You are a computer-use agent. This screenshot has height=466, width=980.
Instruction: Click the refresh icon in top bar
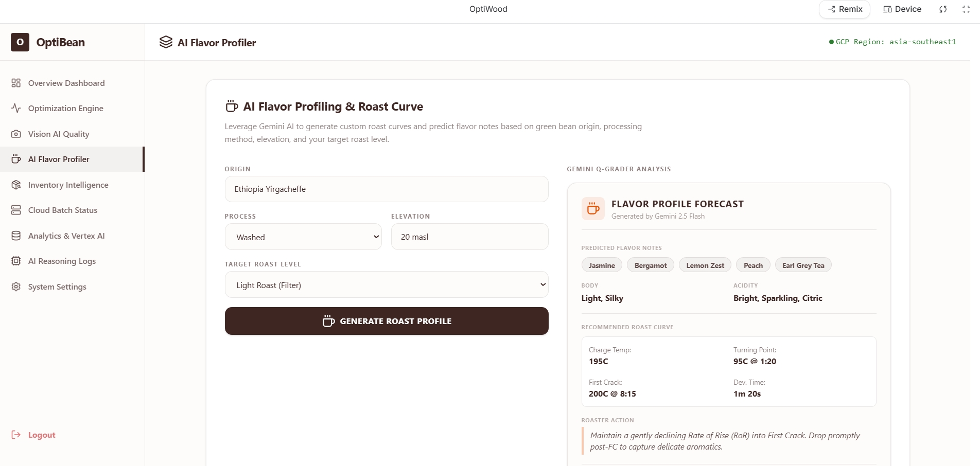tap(943, 9)
